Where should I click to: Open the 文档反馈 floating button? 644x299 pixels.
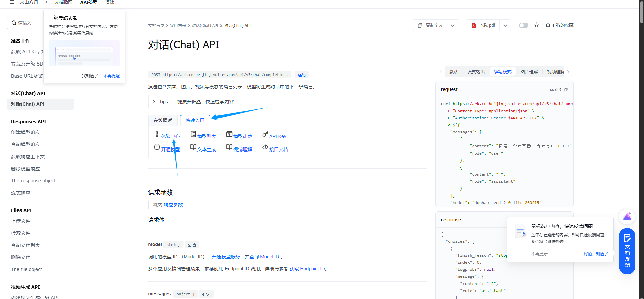(x=627, y=251)
